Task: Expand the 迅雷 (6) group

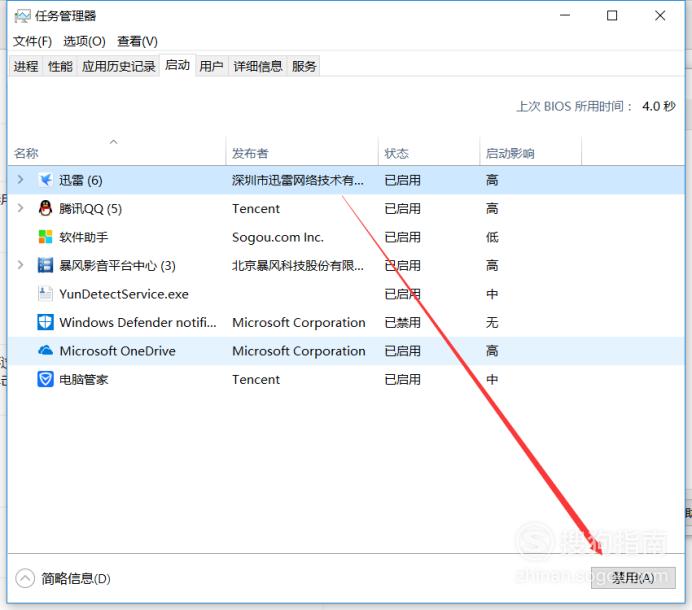Action: click(20, 179)
